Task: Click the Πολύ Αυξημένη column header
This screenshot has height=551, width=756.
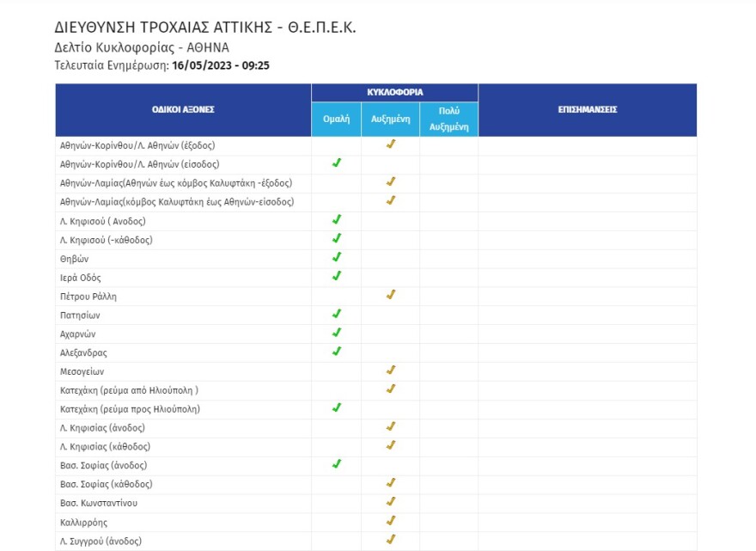Action: (448, 119)
